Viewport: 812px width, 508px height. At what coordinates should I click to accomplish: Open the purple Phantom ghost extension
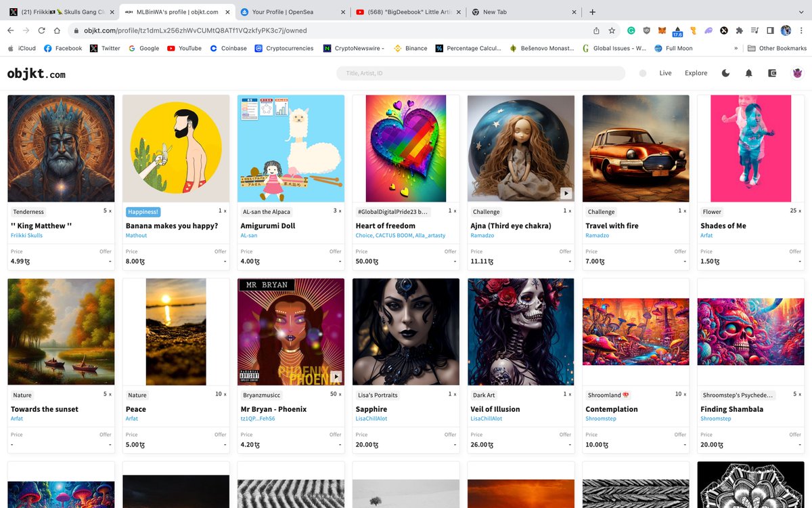click(x=708, y=30)
